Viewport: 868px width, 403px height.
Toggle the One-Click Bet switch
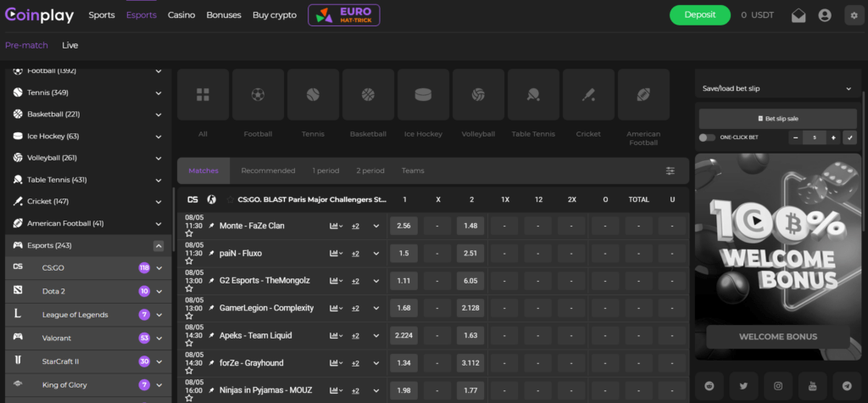click(x=707, y=137)
